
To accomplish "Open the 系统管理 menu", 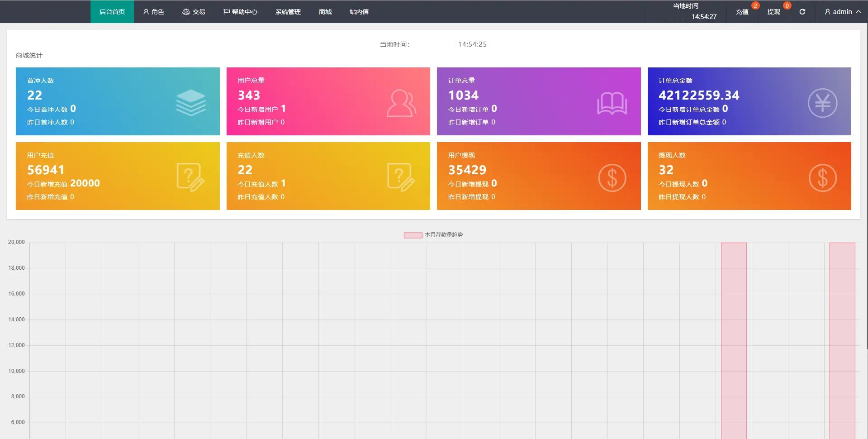I will [x=288, y=12].
